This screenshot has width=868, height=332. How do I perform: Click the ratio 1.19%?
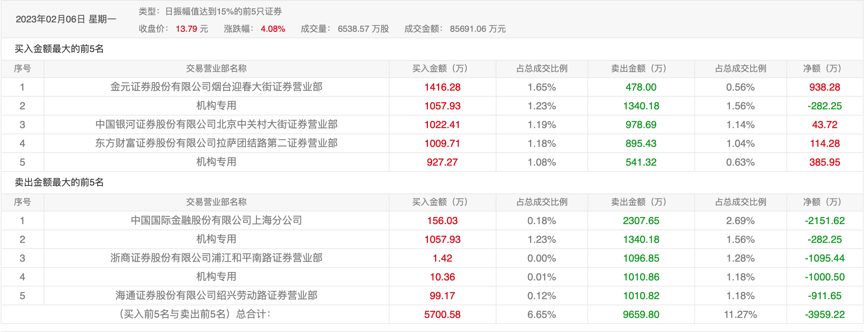click(542, 125)
